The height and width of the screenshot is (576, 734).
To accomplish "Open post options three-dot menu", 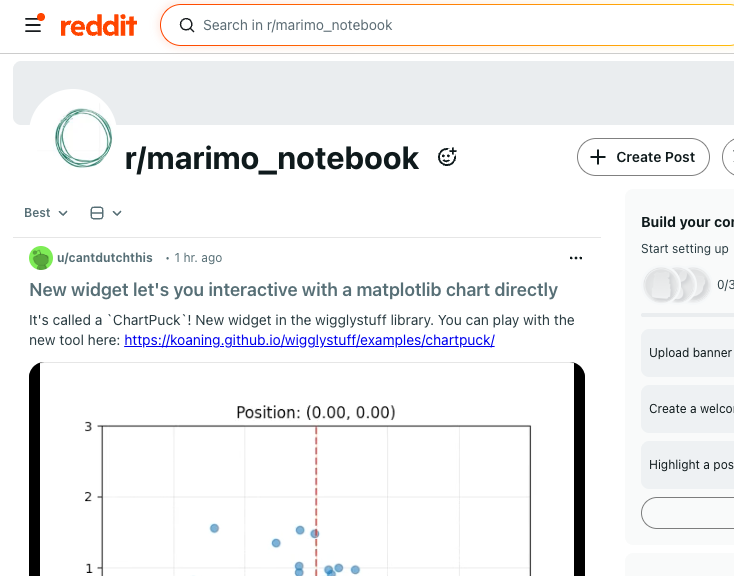I will pyautogui.click(x=575, y=258).
